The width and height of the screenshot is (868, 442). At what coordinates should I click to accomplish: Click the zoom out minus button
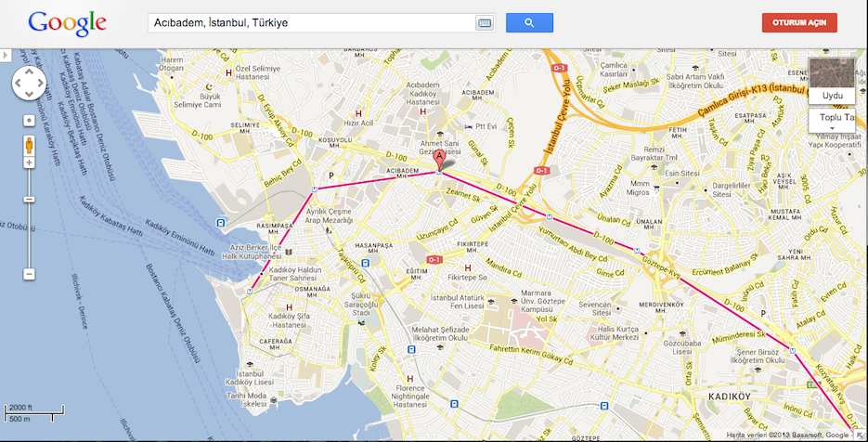(29, 274)
